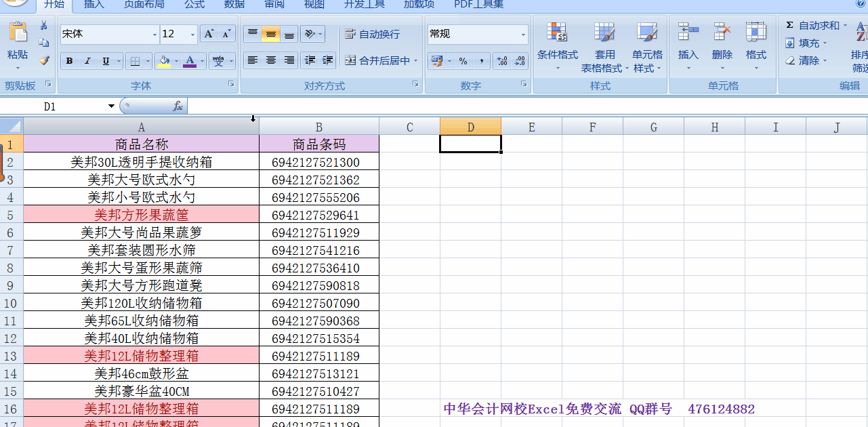Viewport: 868px width, 427px height.
Task: Expand the 粘贴 paste options arrow
Action: (18, 68)
